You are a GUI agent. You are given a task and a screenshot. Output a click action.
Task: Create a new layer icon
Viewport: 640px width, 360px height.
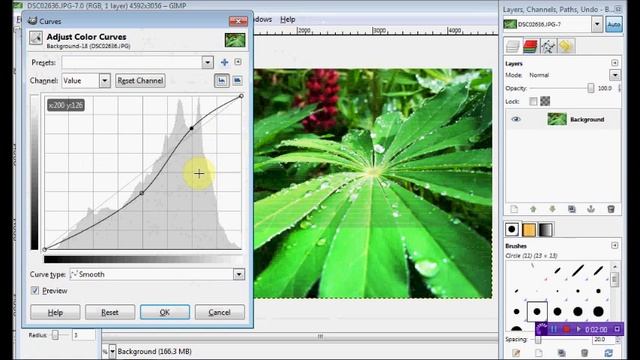[514, 209]
